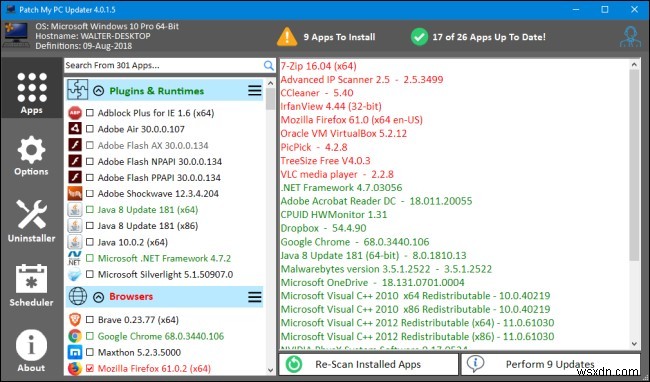This screenshot has width=650, height=382.
Task: Check Adobe Flash NPAPI checkbox
Action: point(90,161)
